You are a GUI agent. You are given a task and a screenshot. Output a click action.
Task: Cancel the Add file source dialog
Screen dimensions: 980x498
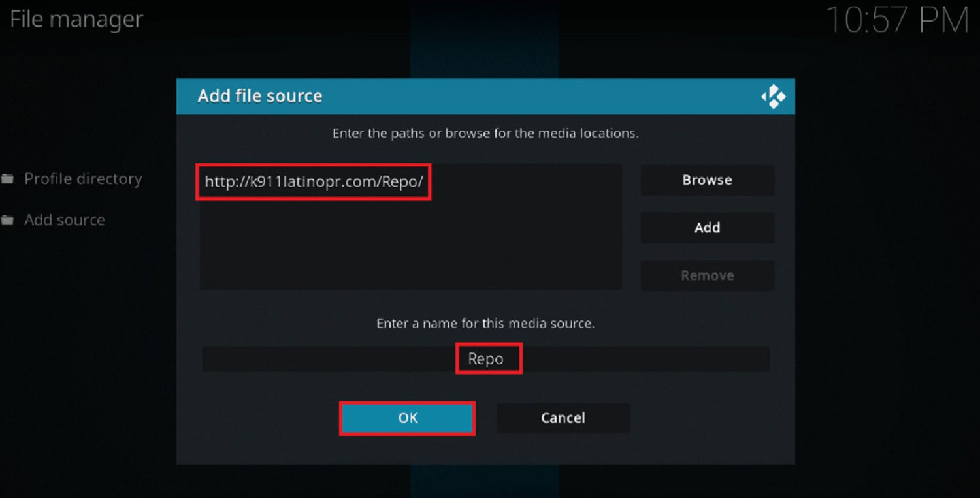coord(563,418)
